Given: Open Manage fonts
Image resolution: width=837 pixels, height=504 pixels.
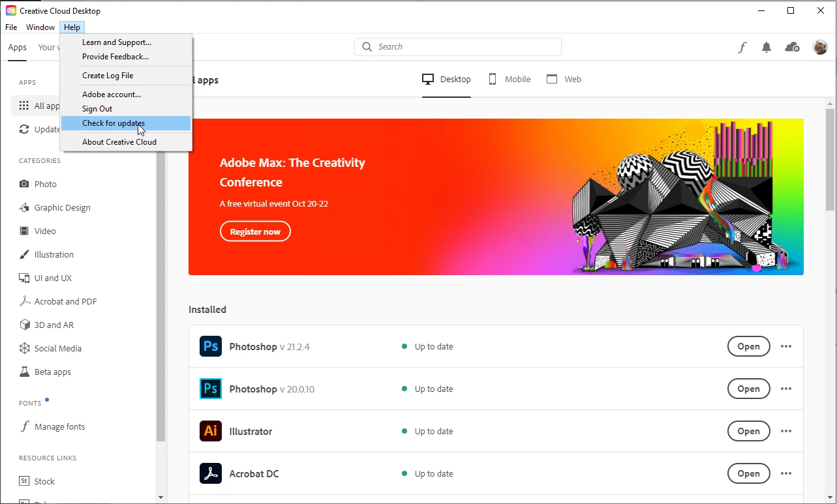Looking at the screenshot, I should click(52, 426).
